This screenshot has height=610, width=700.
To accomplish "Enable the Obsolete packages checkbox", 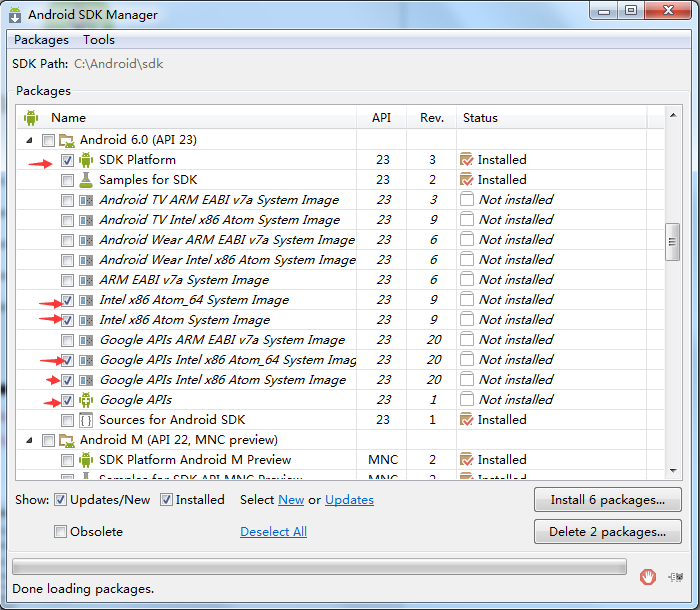I will 60,531.
